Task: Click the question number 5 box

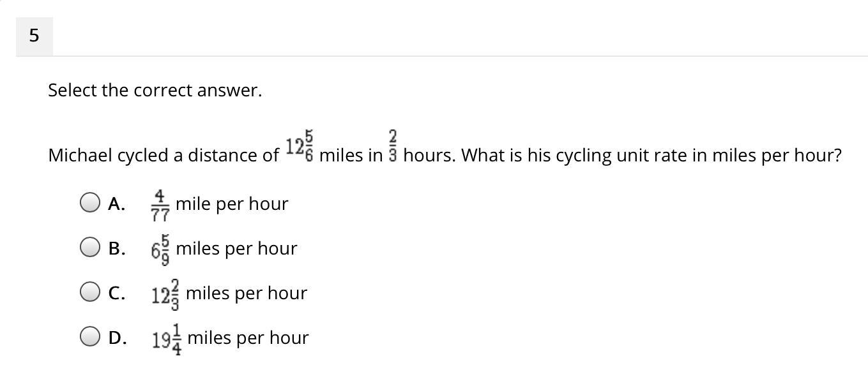Action: click(34, 36)
